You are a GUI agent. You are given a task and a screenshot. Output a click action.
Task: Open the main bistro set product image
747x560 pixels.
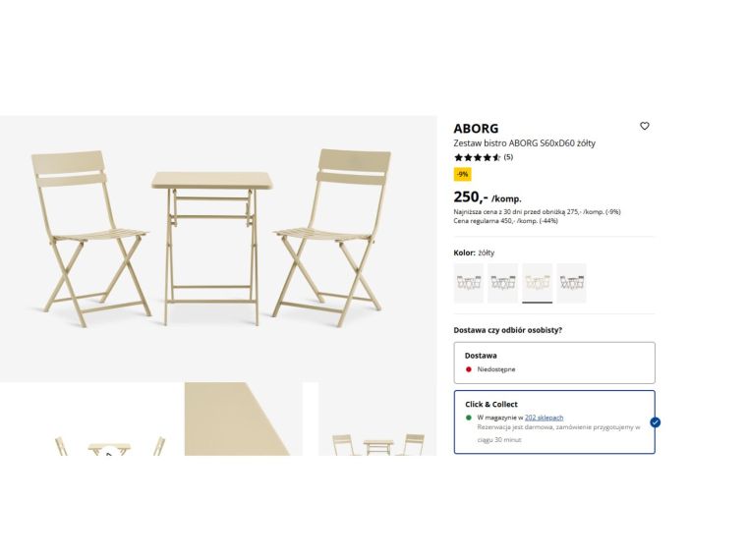218,249
